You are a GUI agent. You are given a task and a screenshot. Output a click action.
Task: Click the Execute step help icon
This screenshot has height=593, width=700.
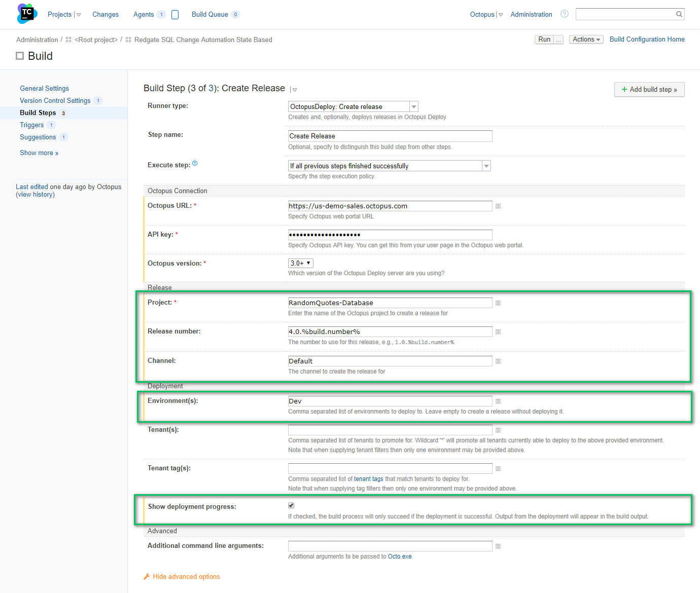point(195,164)
